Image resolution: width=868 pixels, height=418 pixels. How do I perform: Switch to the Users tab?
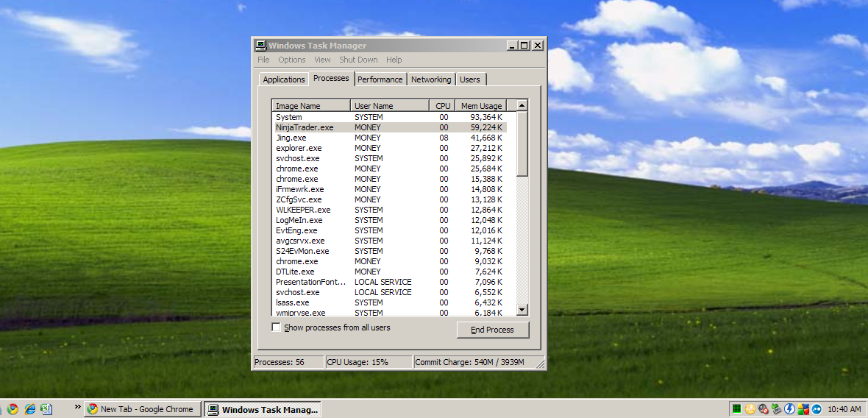[x=470, y=79]
